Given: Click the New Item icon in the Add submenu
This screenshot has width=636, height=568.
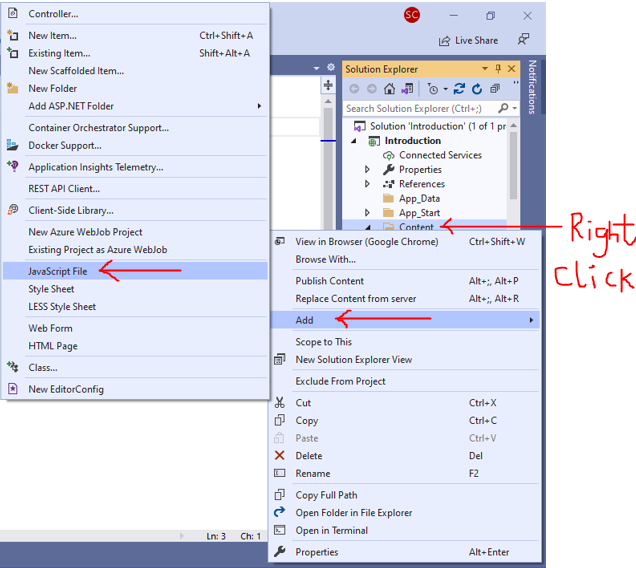Looking at the screenshot, I should coord(13,35).
